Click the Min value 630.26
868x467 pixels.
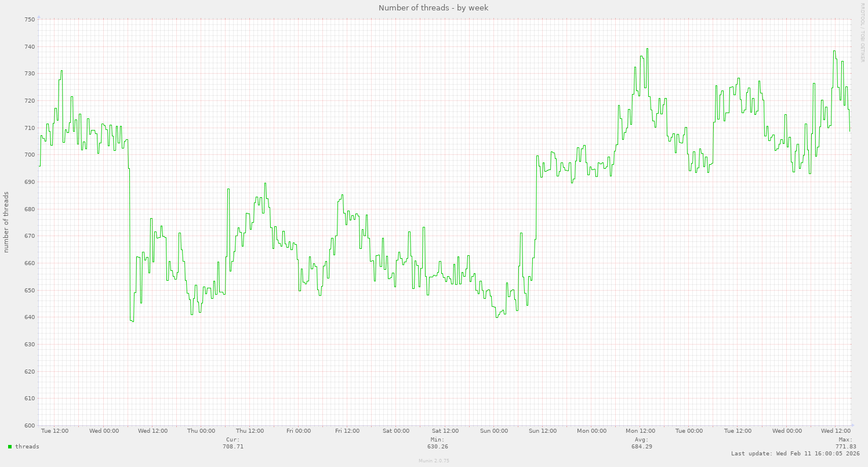[438, 447]
